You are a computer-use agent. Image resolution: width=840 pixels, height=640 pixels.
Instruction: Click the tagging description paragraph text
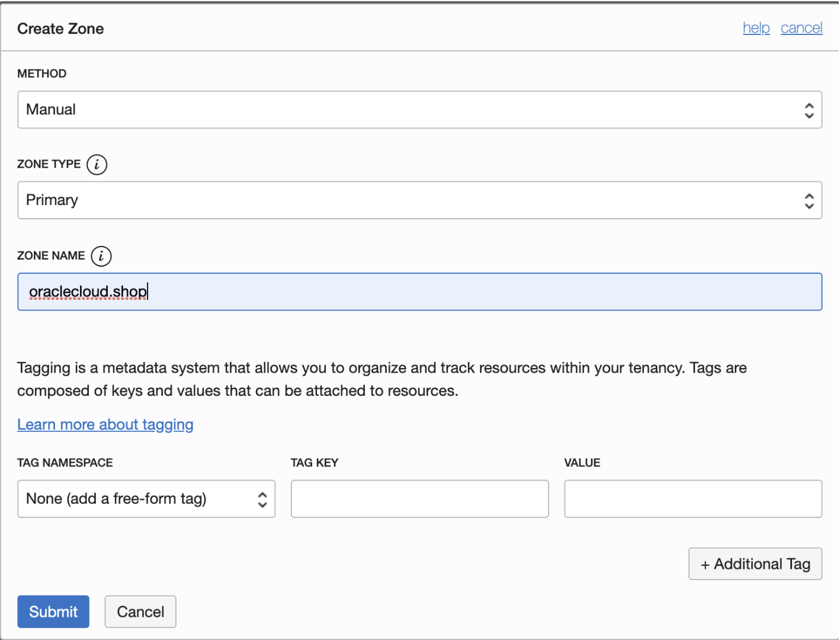tap(382, 379)
